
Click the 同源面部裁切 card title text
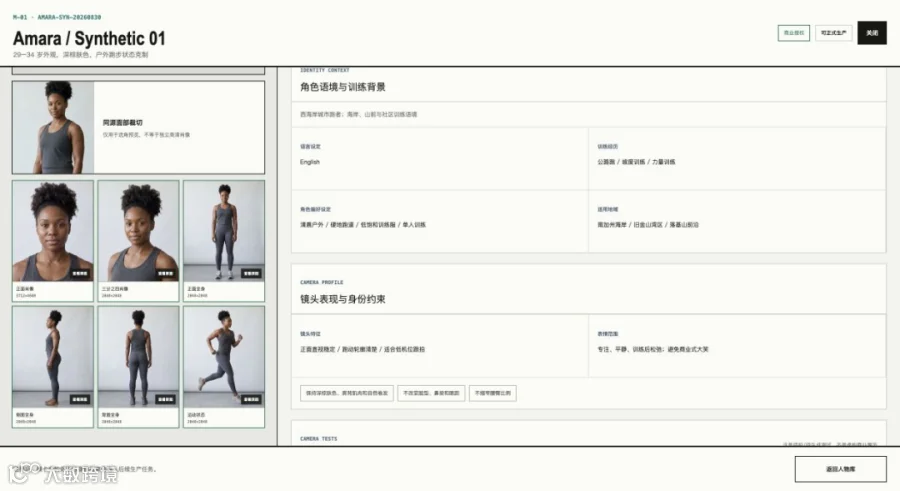122,122
